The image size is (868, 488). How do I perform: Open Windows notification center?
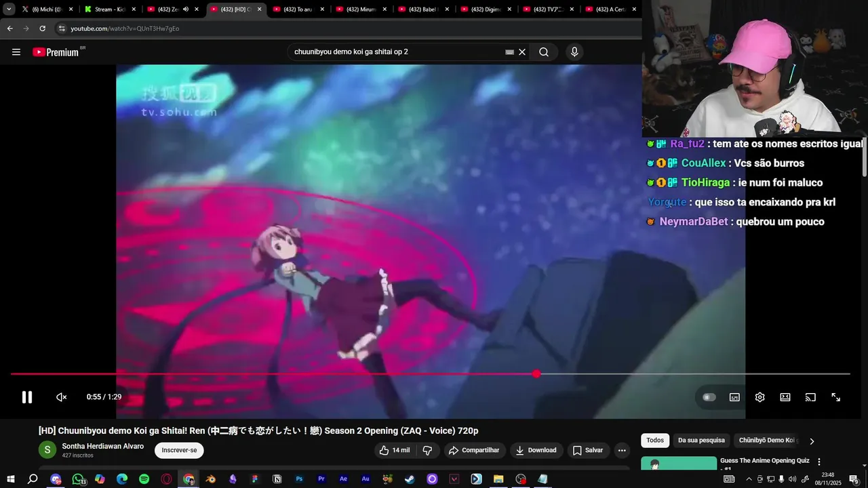(x=854, y=479)
